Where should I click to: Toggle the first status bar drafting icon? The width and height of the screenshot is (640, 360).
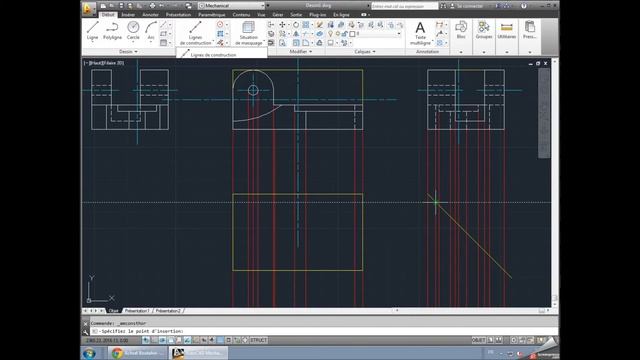(146, 340)
